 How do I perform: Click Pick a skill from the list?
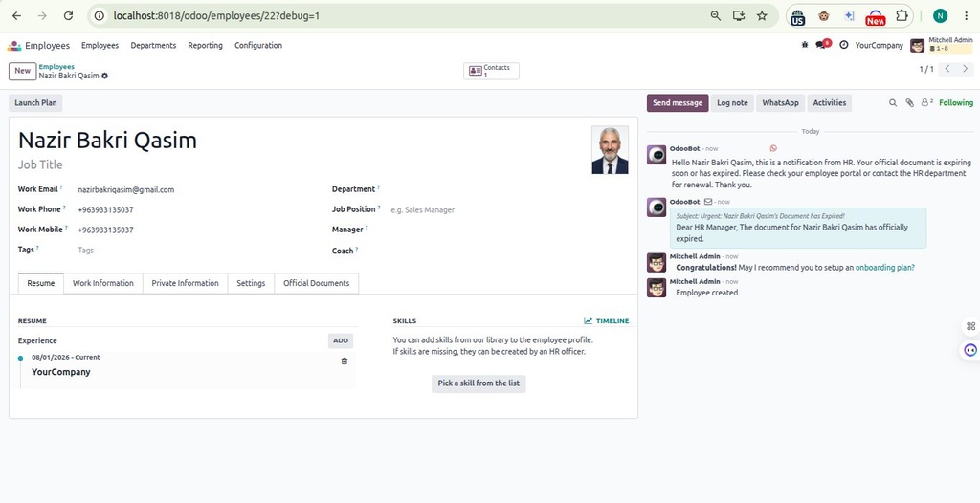tap(479, 383)
